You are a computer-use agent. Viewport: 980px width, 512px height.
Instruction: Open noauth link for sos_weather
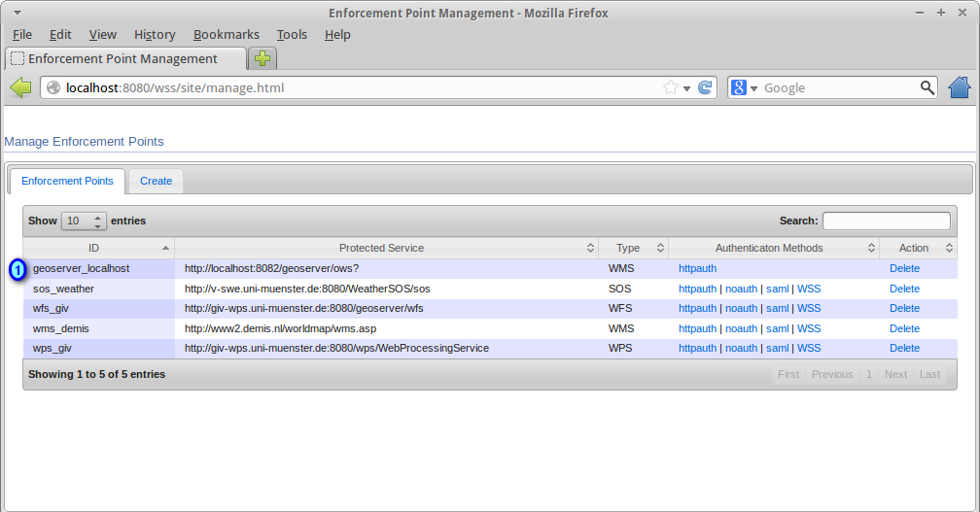741,290
